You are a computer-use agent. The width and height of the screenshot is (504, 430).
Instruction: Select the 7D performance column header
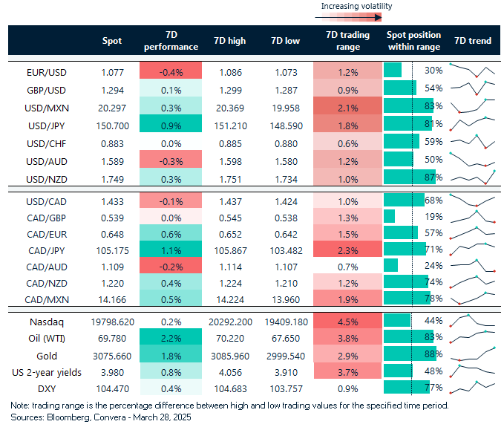click(x=170, y=41)
